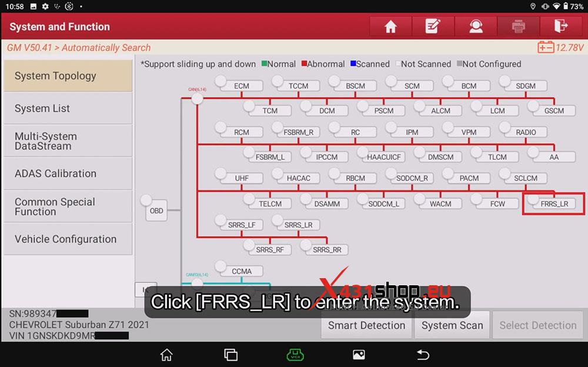Viewport: 588px width, 367px height.
Task: Exit diagnostics with the exit icon
Action: (x=561, y=26)
